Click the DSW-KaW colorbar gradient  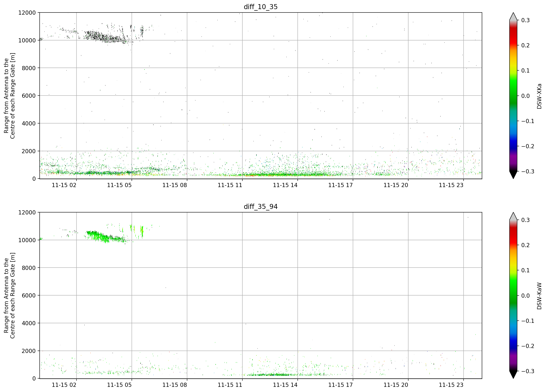click(513, 295)
